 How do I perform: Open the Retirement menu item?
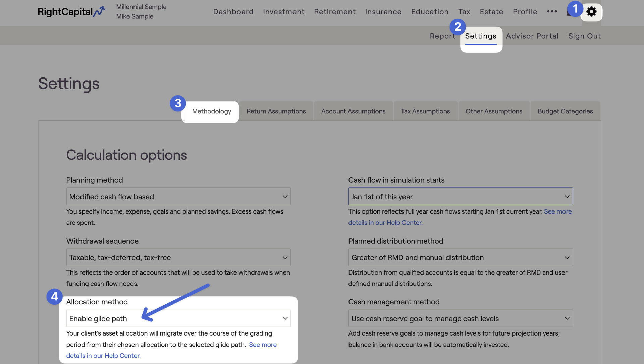pyautogui.click(x=334, y=12)
